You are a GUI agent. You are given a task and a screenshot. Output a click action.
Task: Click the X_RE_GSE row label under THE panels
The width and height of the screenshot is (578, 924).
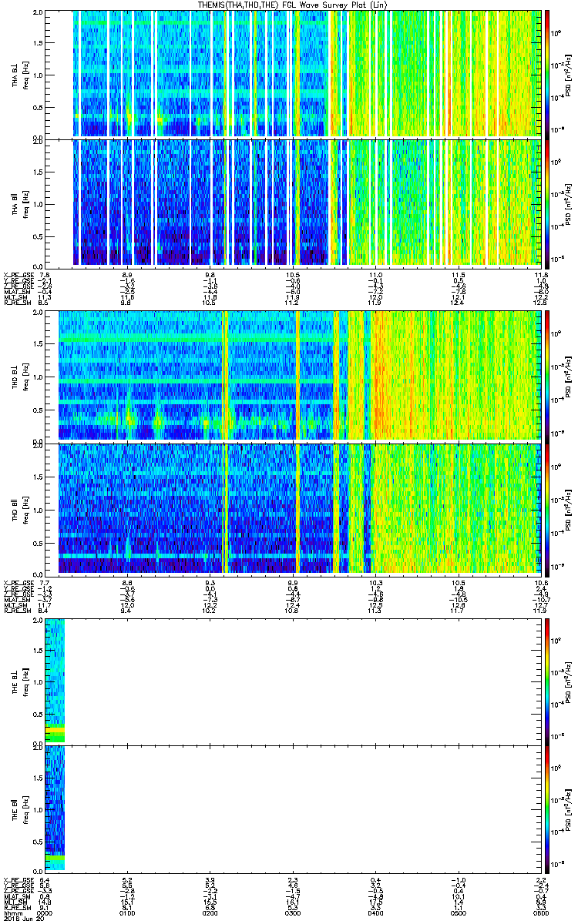18,879
